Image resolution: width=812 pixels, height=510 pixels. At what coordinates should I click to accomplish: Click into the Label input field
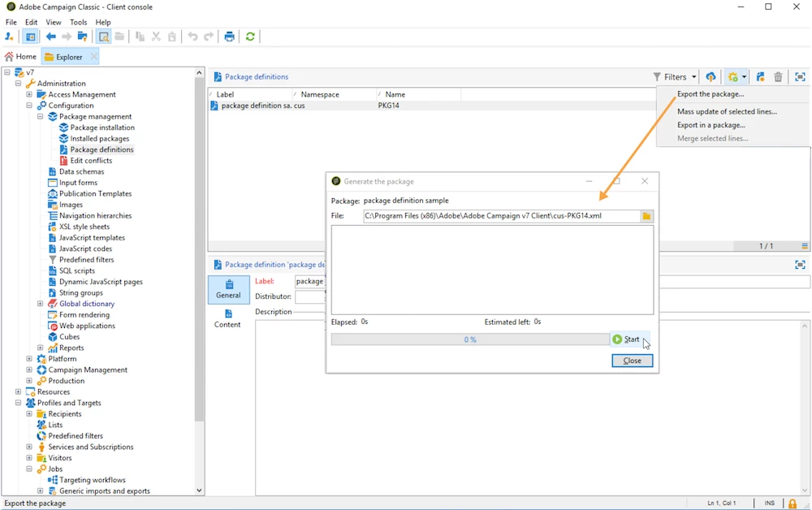[309, 281]
